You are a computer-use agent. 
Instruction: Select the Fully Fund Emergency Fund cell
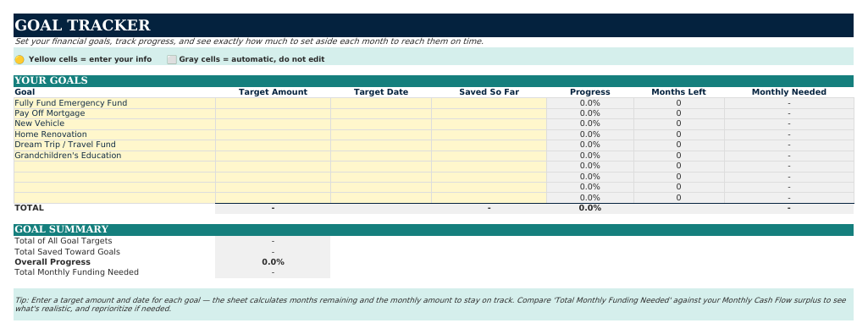(x=114, y=103)
